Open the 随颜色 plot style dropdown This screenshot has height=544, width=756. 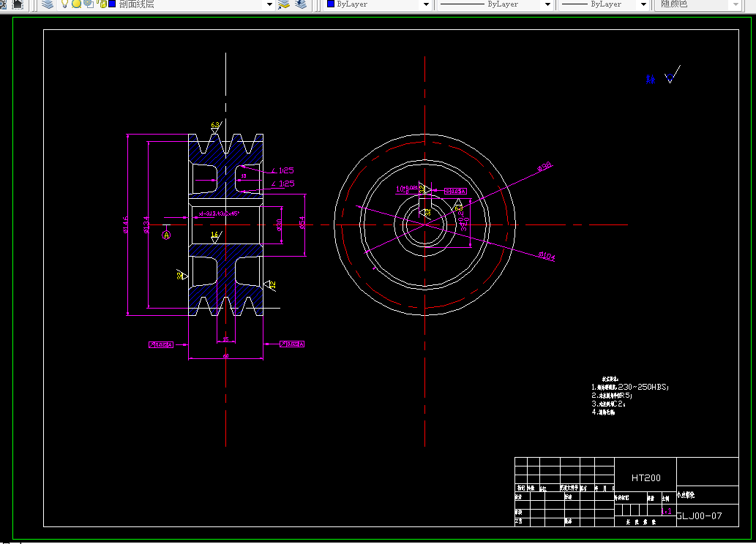736,4
